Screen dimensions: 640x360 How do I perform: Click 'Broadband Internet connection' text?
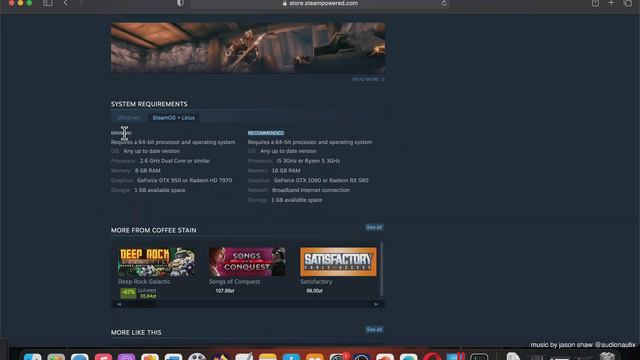311,190
